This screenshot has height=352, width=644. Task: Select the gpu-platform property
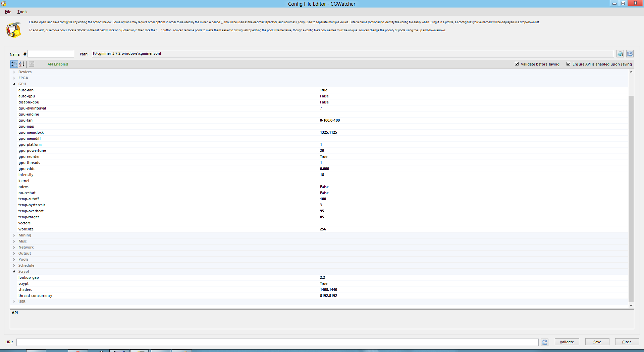click(322, 144)
